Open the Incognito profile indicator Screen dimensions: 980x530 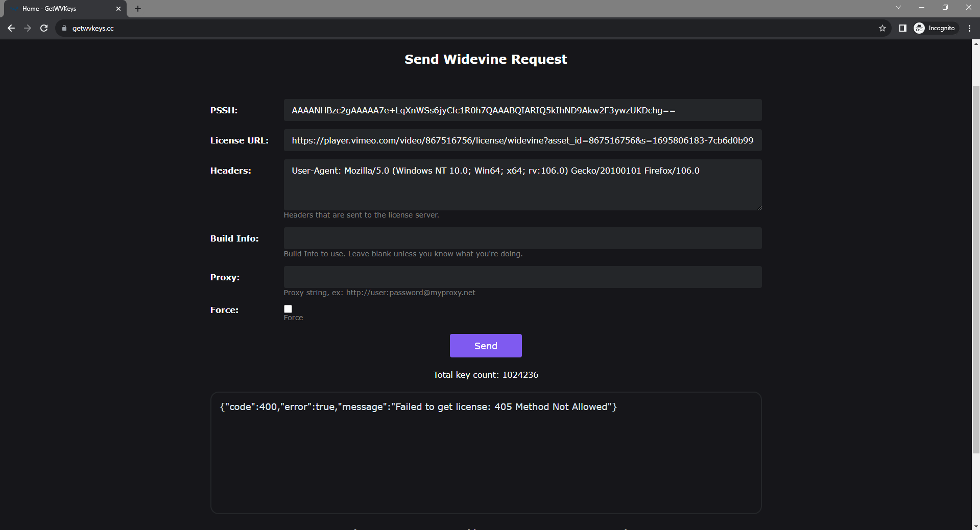click(935, 28)
